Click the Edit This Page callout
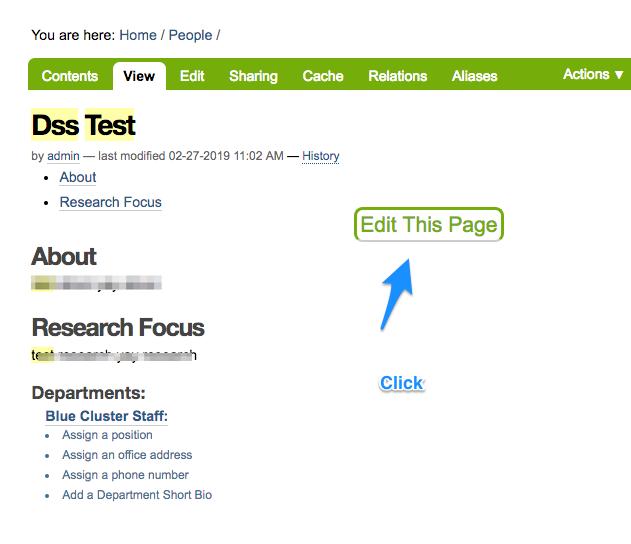 [428, 225]
